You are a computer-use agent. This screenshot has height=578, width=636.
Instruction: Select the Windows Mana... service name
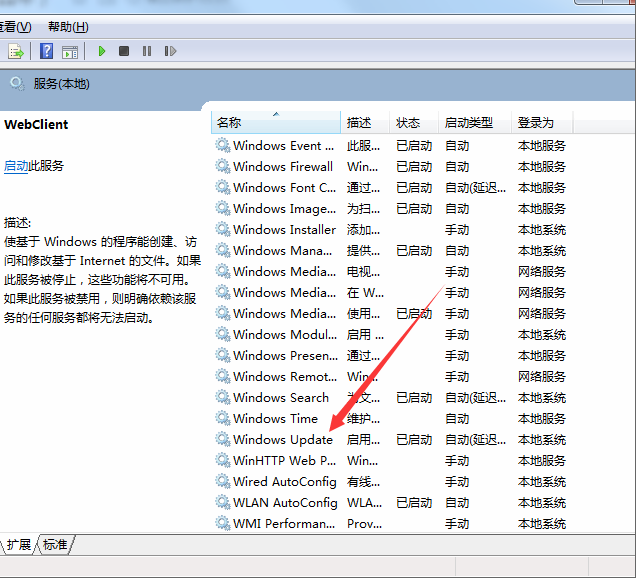283,251
